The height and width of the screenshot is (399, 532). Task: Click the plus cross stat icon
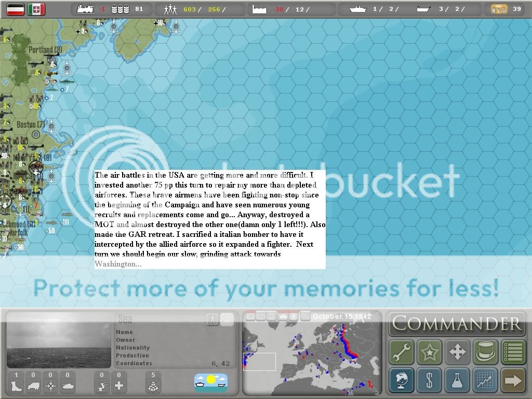119,386
